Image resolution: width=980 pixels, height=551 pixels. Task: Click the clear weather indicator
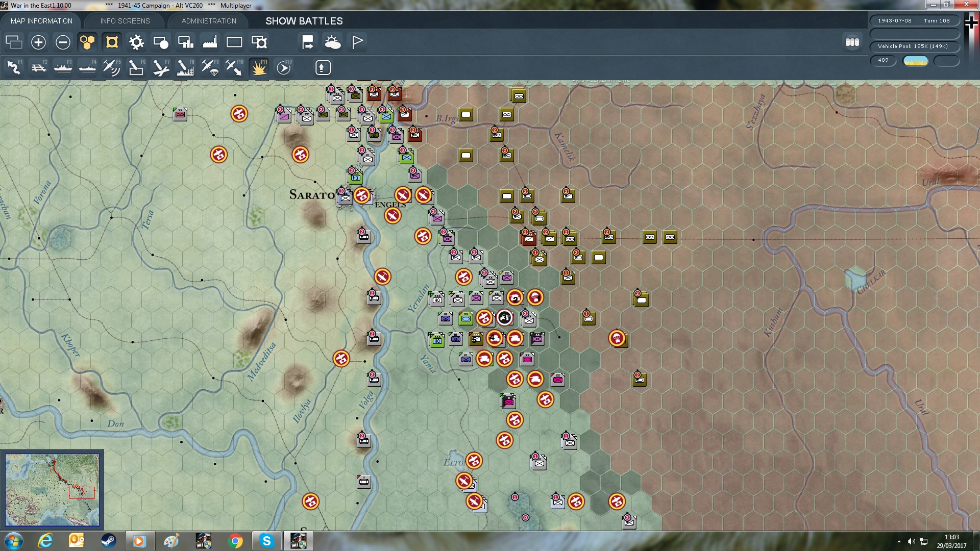tap(915, 61)
